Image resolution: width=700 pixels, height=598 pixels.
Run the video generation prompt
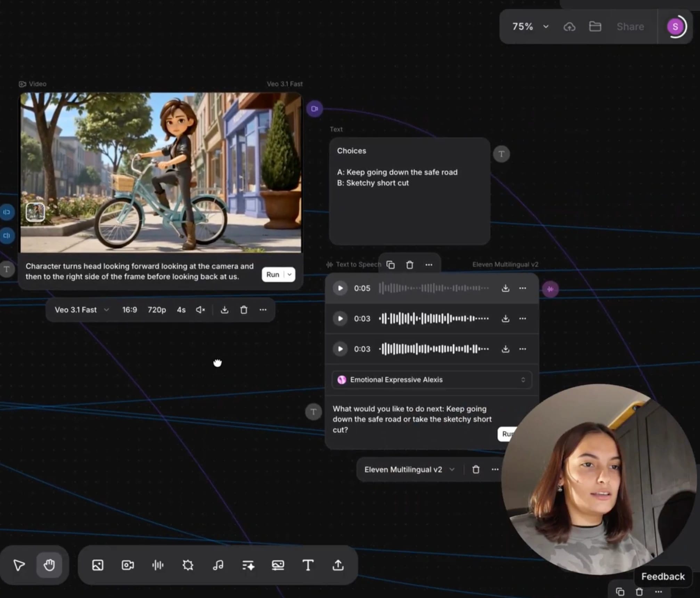273,275
